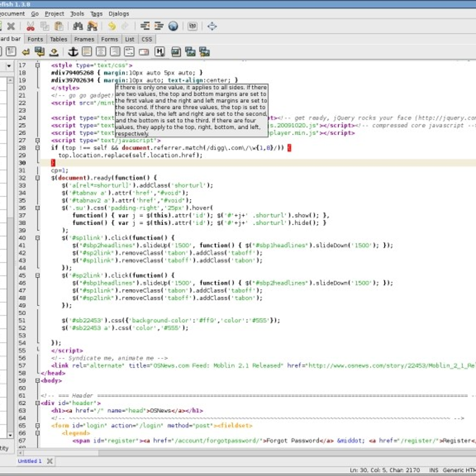Click the greyed Redo arrow icon
The image size is (476, 476).
tap(125, 26)
